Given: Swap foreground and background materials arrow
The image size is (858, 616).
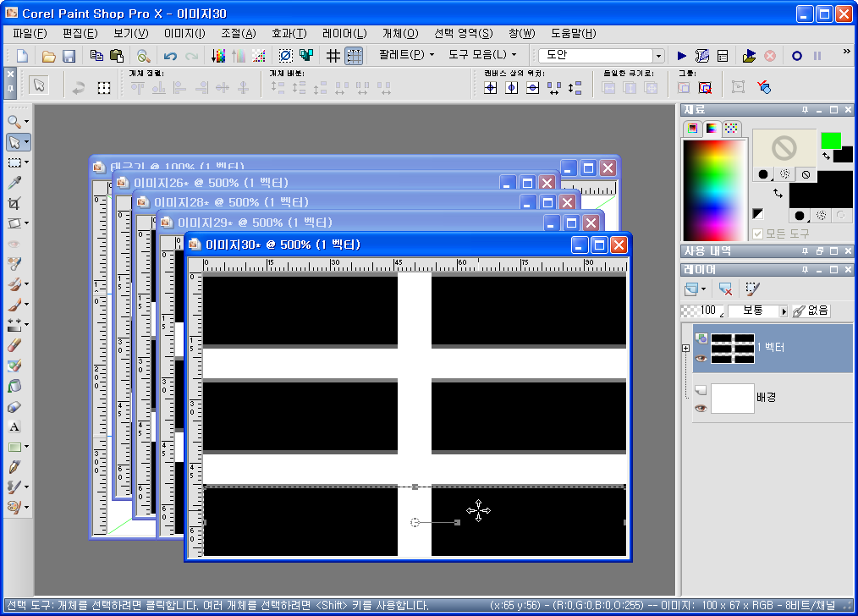Looking at the screenshot, I should [x=778, y=193].
